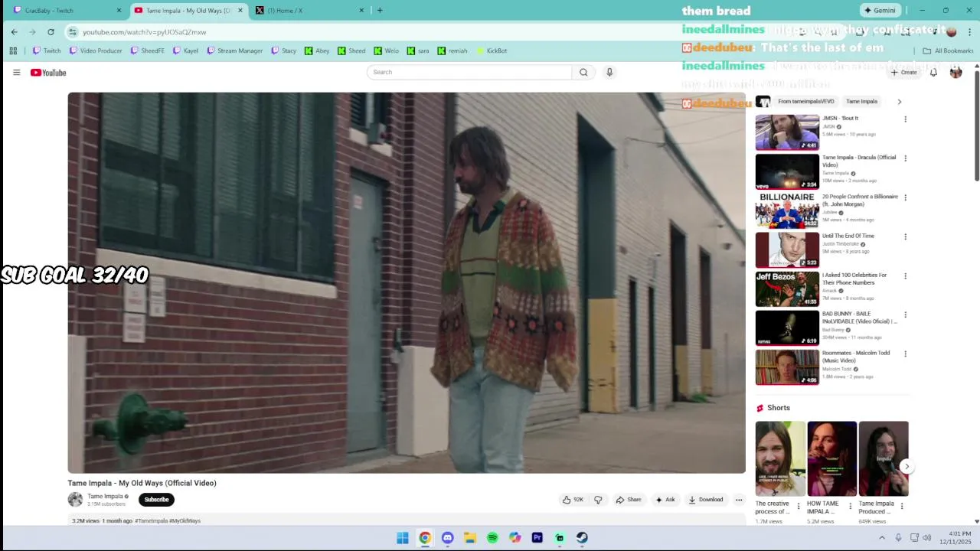The width and height of the screenshot is (980, 551).
Task: Open File Explorer from the taskbar
Action: tap(470, 538)
